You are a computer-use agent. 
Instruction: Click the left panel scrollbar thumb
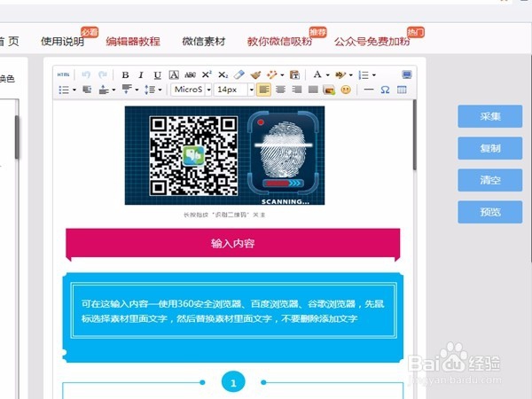17,137
